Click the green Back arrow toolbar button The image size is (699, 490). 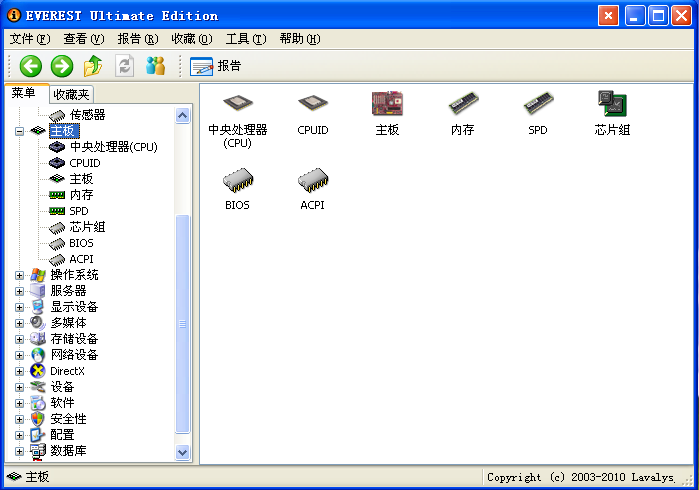31,66
